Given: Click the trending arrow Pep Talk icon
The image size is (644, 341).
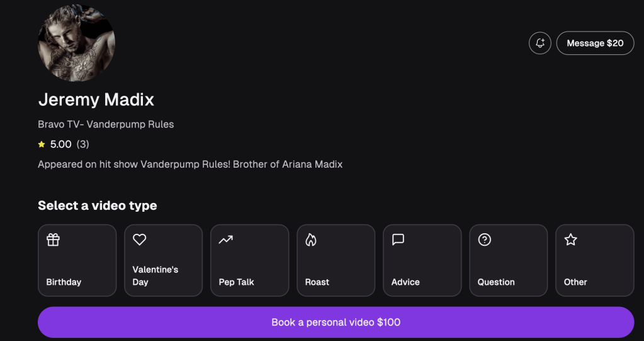Looking at the screenshot, I should [x=225, y=240].
